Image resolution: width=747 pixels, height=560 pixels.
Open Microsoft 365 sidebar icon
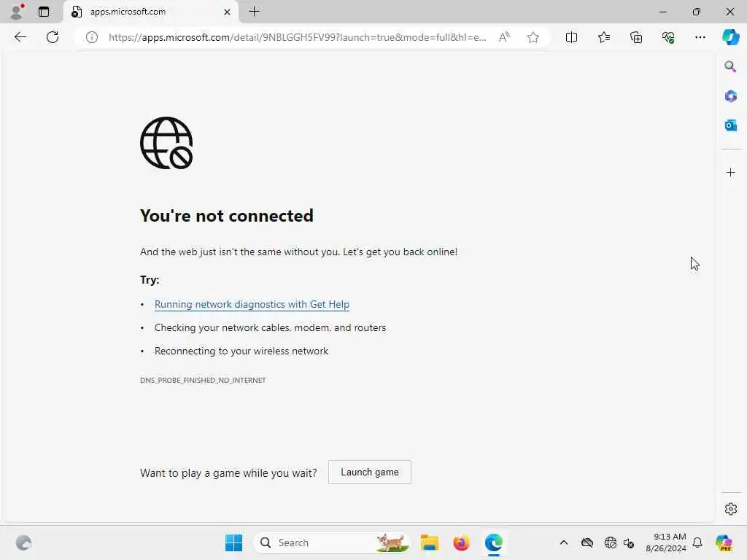(x=730, y=96)
